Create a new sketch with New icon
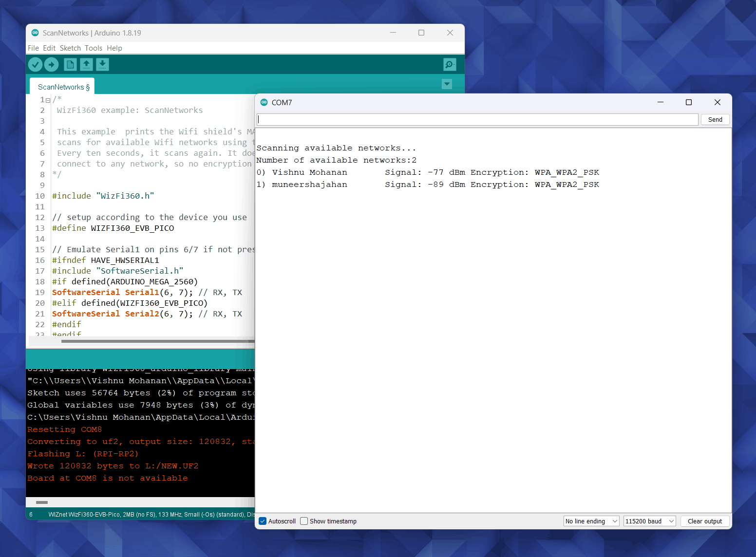The height and width of the screenshot is (557, 756). (70, 64)
